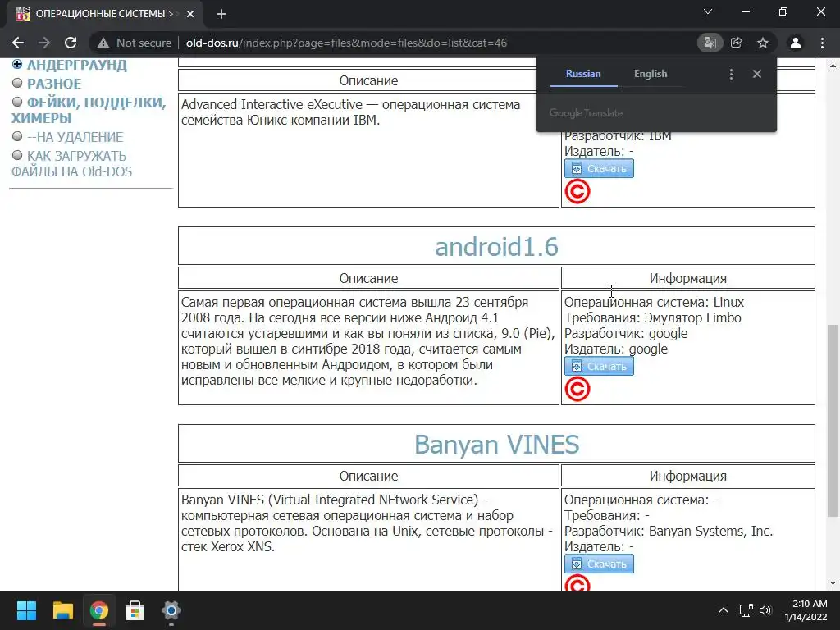Click Информация header of Banyan VINES table
840x630 pixels.
[688, 477]
